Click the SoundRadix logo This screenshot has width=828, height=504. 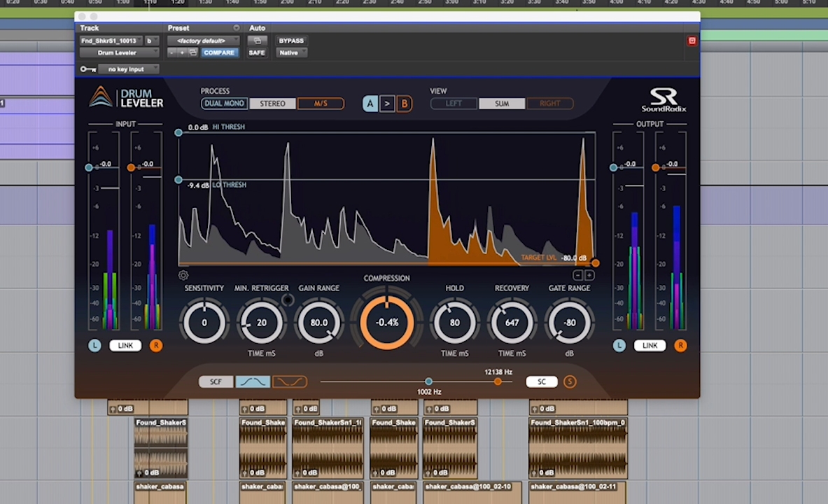point(664,99)
